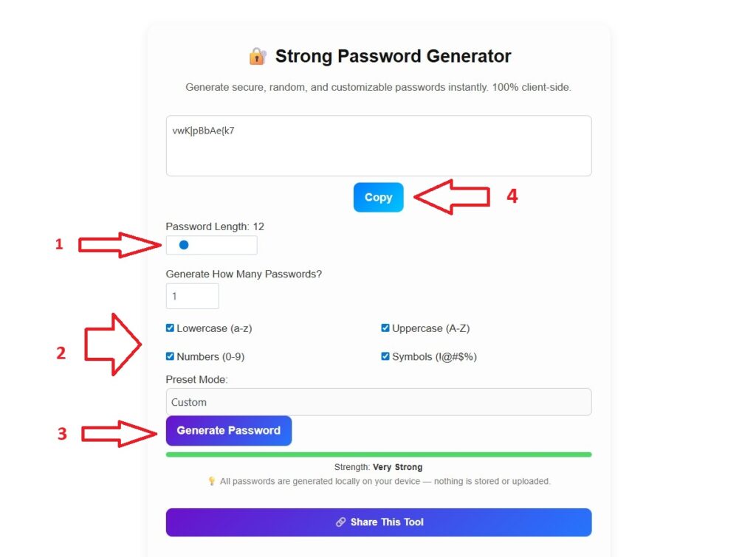Open the Share This Tool link
The width and height of the screenshot is (756, 557).
pyautogui.click(x=378, y=522)
